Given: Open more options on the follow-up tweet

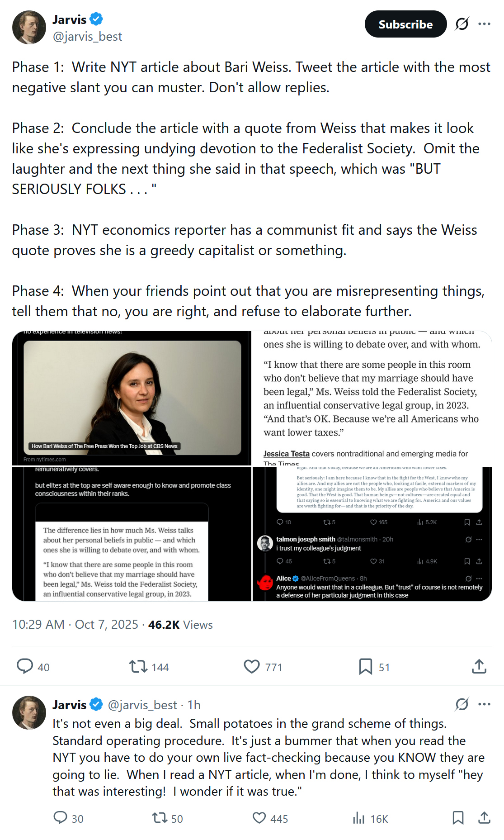Looking at the screenshot, I should 484,704.
